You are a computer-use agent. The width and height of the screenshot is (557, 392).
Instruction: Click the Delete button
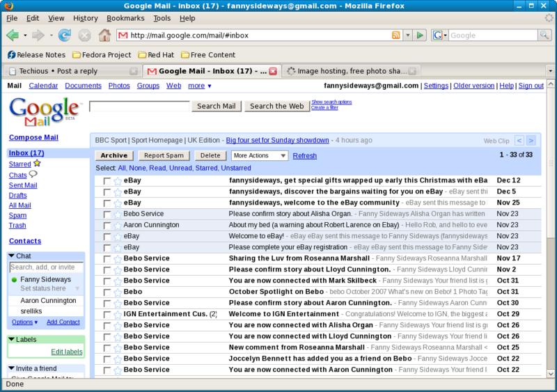coord(210,156)
